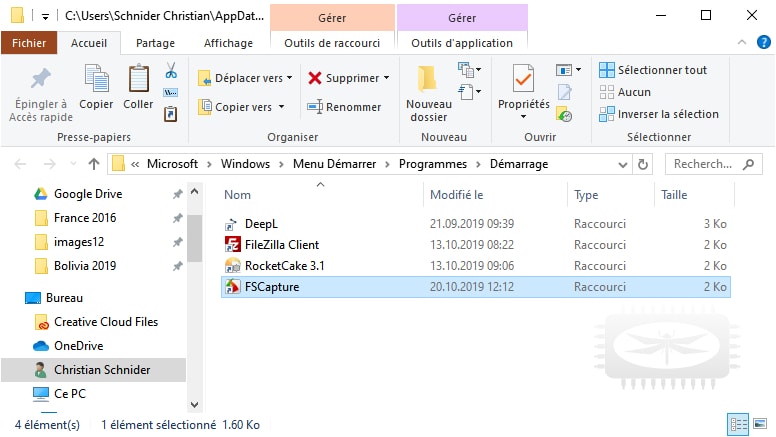Click the Paste shortcut icon
Image resolution: width=776 pixels, height=437 pixels.
pos(171,114)
